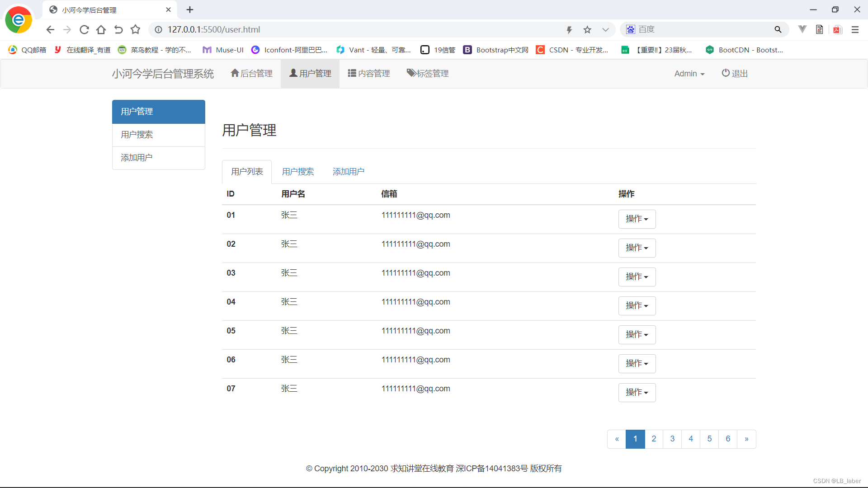868x488 pixels.
Task: Open the CSDN bookmark
Action: click(572, 50)
